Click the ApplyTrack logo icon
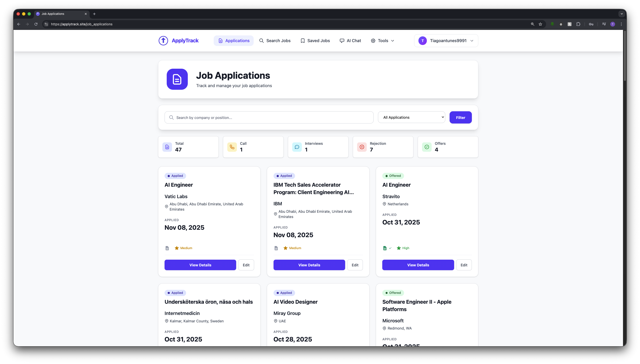Screen dimensions: 640x364 click(x=163, y=40)
